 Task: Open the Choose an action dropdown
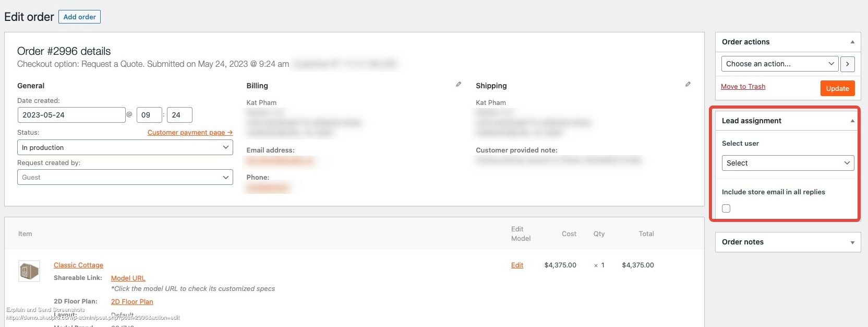coord(780,64)
